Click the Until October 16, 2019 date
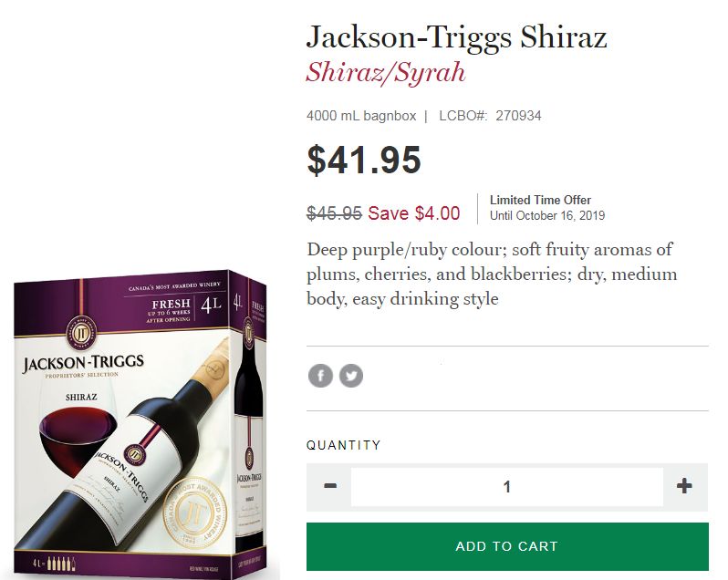 547,216
